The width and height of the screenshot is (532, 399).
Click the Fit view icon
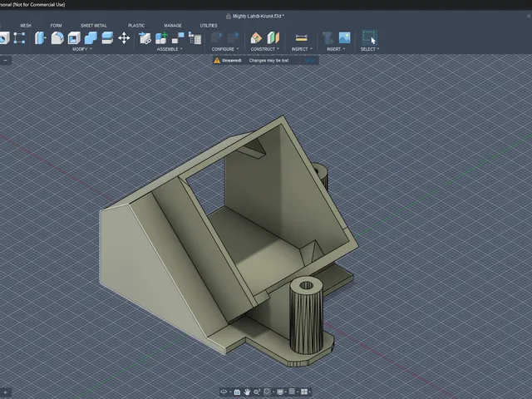click(x=268, y=392)
